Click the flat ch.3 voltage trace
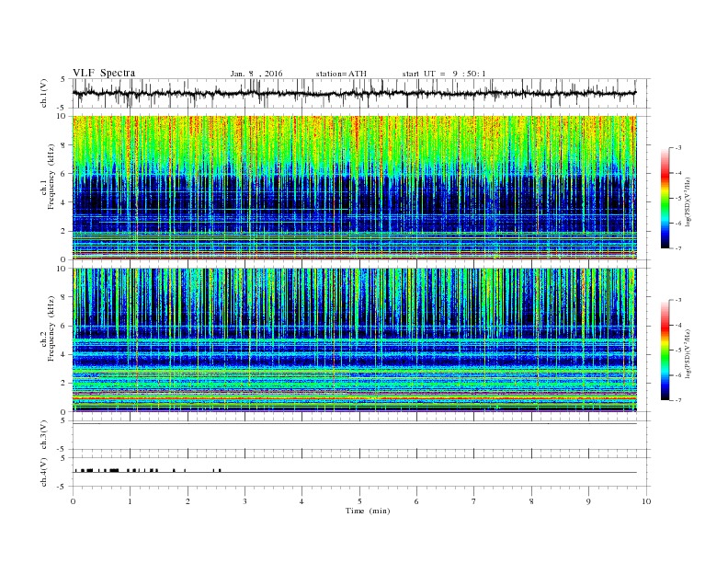This screenshot has width=728, height=563. (x=354, y=424)
